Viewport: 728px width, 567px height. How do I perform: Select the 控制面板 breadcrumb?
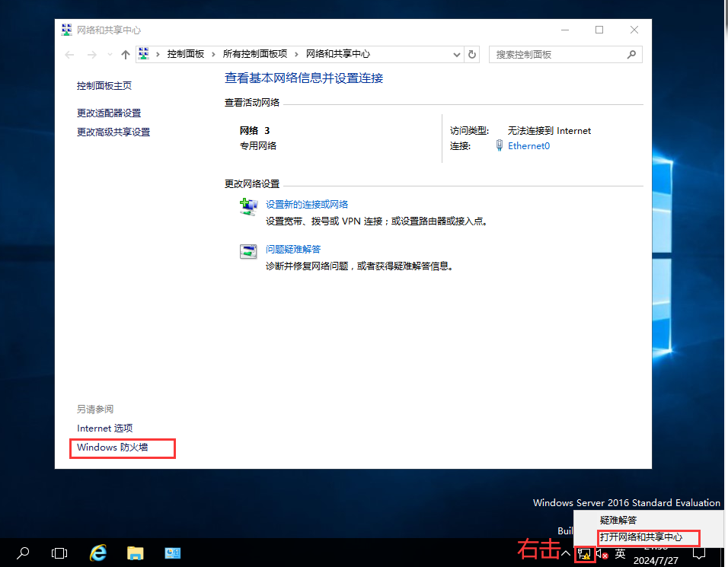186,54
